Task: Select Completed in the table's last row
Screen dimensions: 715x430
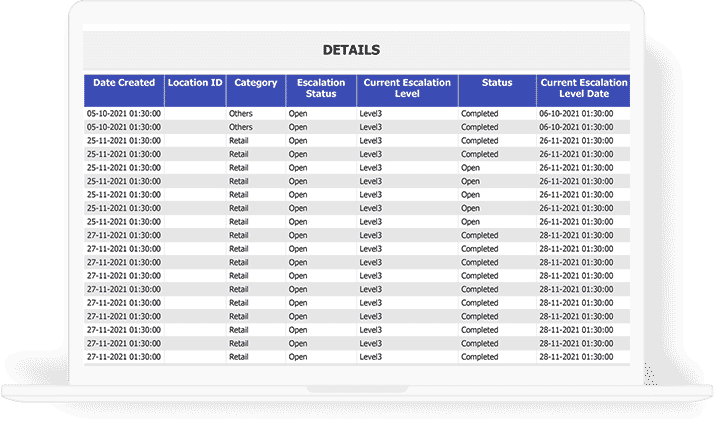Action: point(479,357)
